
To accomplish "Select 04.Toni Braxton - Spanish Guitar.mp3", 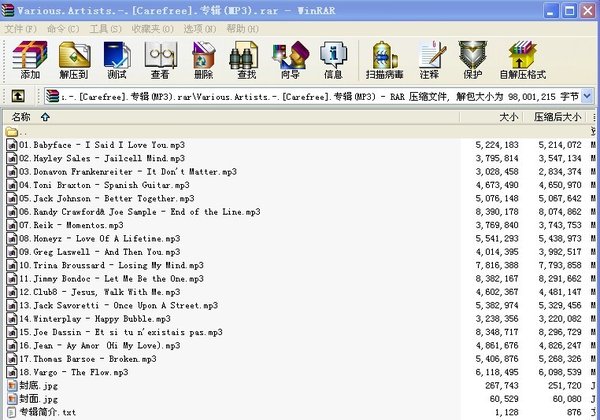I will (x=104, y=185).
